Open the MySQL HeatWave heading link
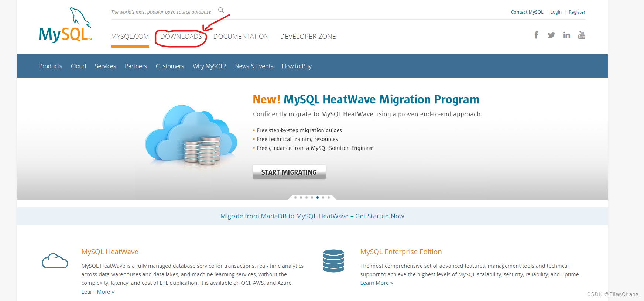Image resolution: width=644 pixels, height=301 pixels. pos(110,252)
